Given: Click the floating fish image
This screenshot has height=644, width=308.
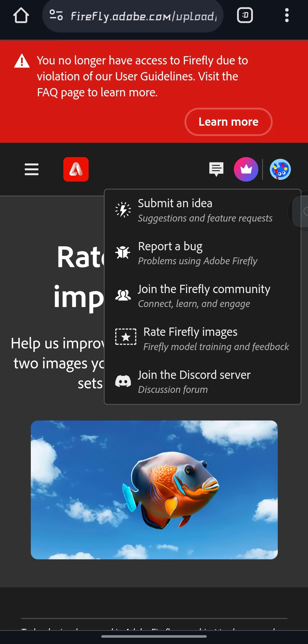Looking at the screenshot, I should [154, 490].
